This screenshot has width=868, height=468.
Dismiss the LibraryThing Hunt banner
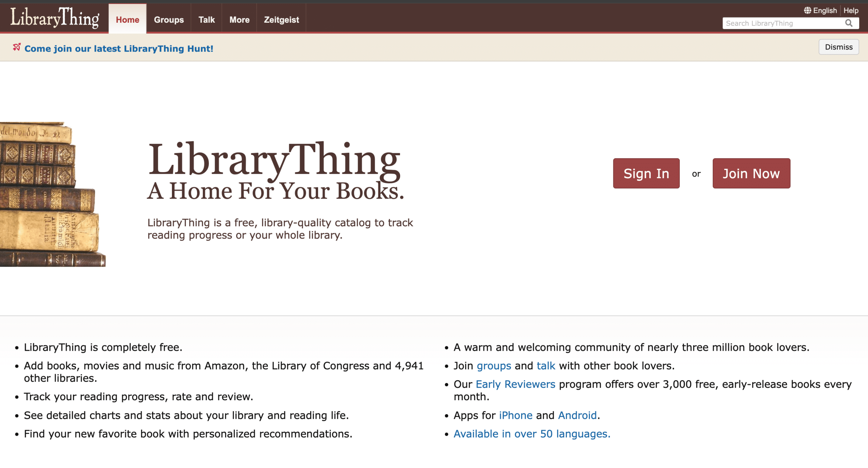click(839, 47)
